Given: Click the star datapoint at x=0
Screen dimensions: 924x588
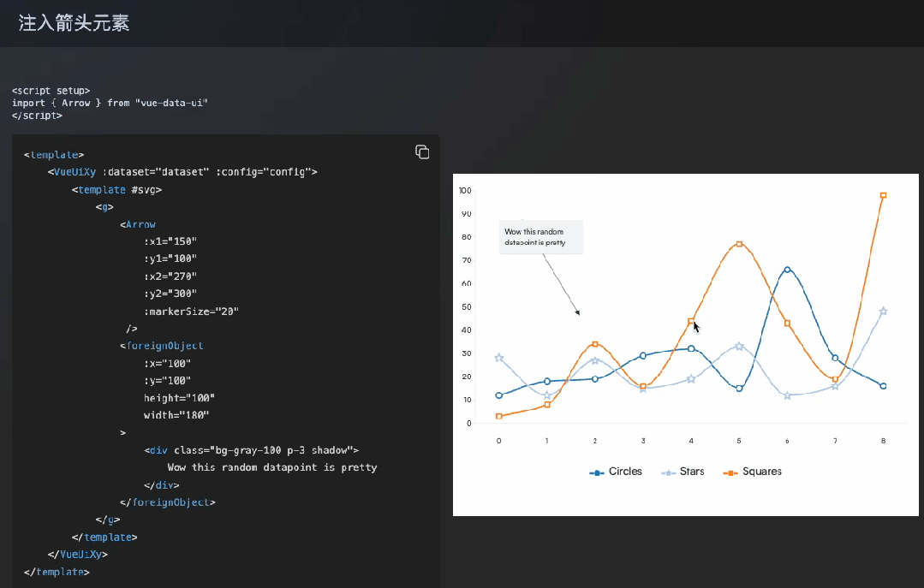Looking at the screenshot, I should coord(499,358).
